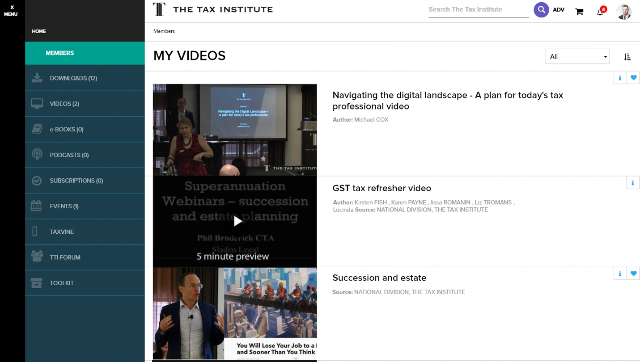Close the side menu with X MENU
The height and width of the screenshot is (362, 644).
click(x=11, y=11)
